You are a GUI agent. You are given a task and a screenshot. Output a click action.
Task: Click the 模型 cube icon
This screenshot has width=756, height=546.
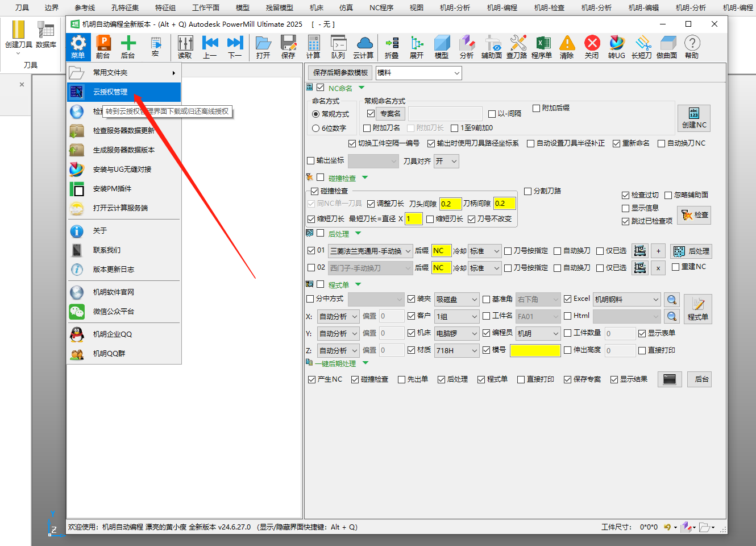[x=442, y=47]
